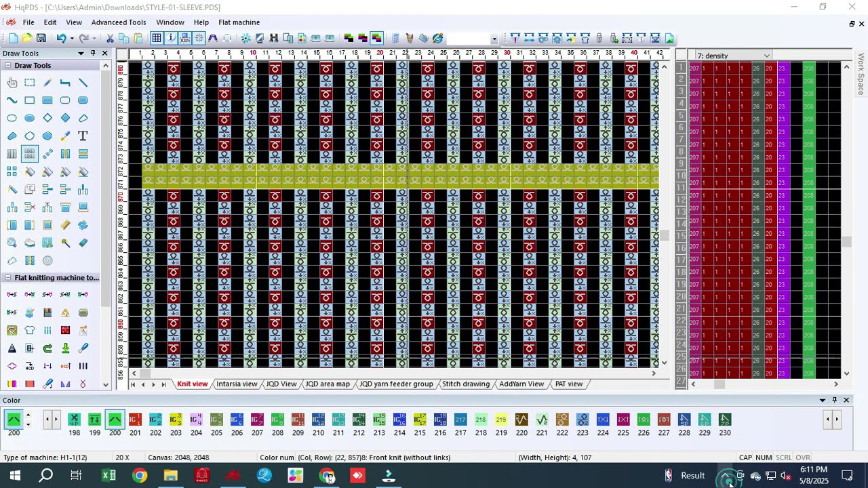
Task: Select the hollow ellipse tool
Action: [12, 118]
